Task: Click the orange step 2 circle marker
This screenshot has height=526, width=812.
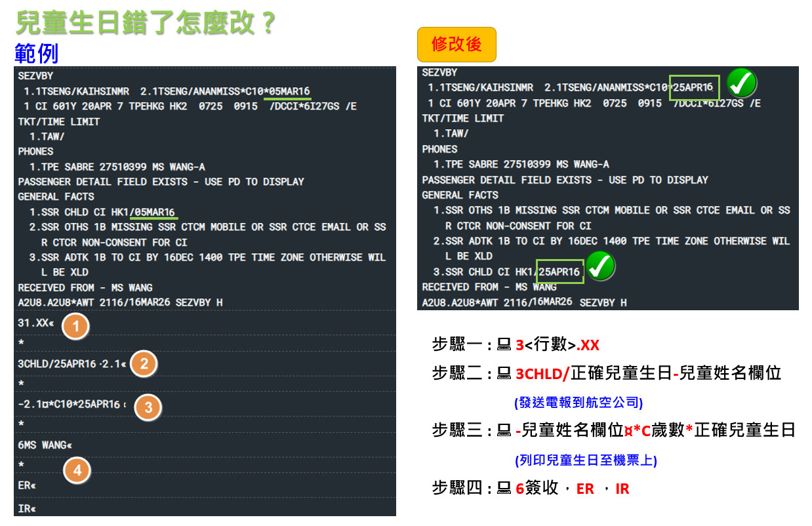Action: tap(144, 363)
